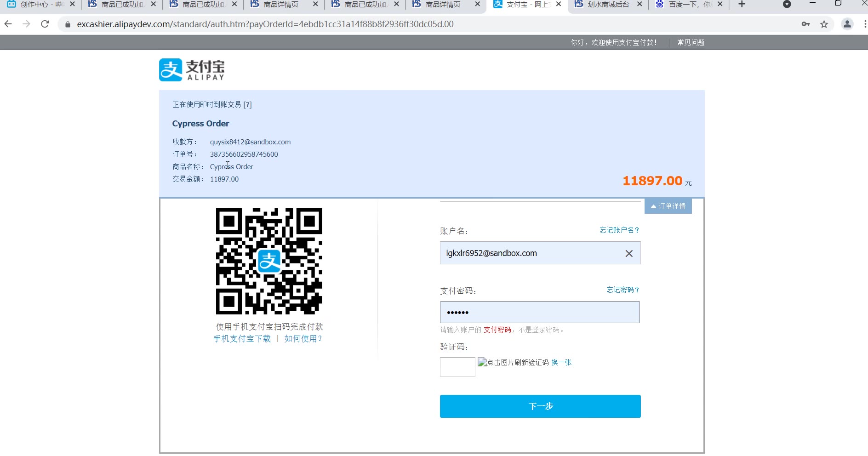Click the red 支付密码 hint text
The height and width of the screenshot is (456, 868).
[497, 330]
